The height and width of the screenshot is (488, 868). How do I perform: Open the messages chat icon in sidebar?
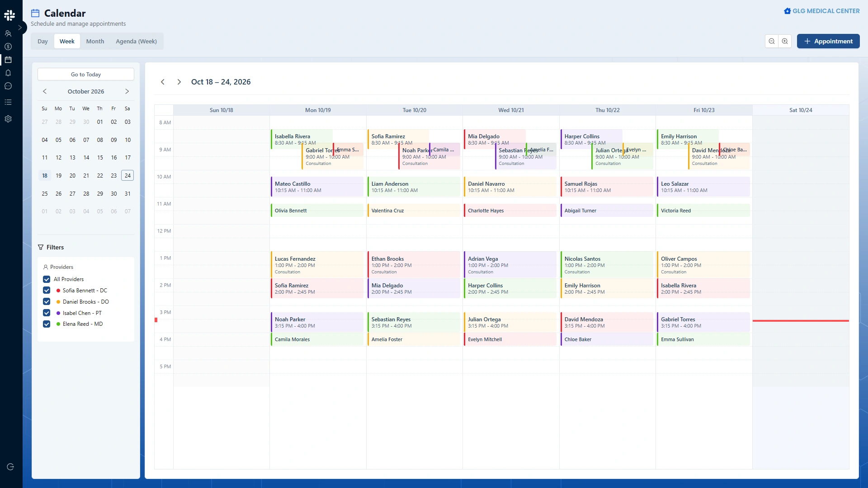[x=8, y=86]
